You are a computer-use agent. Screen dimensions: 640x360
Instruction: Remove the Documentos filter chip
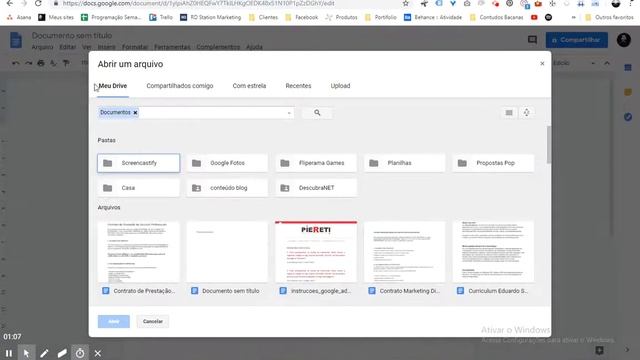135,113
